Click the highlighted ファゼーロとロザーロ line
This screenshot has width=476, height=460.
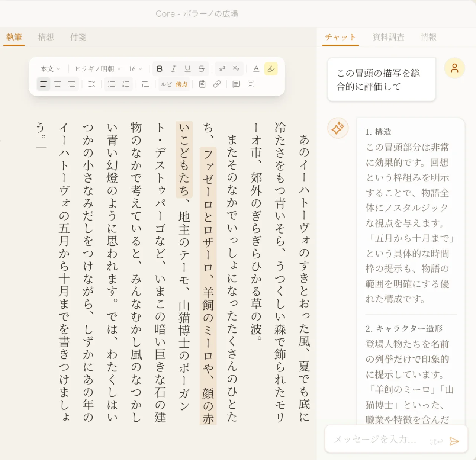point(208,286)
